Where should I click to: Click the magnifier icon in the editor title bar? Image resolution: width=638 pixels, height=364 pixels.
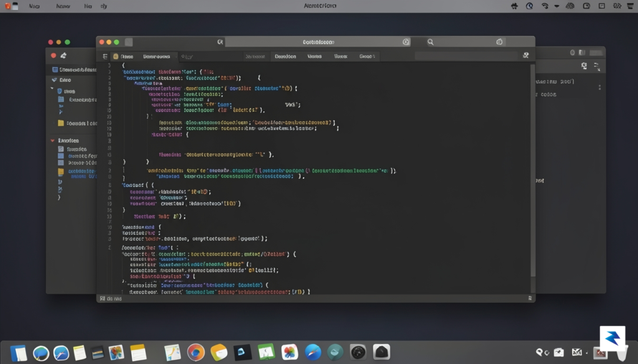[220, 42]
